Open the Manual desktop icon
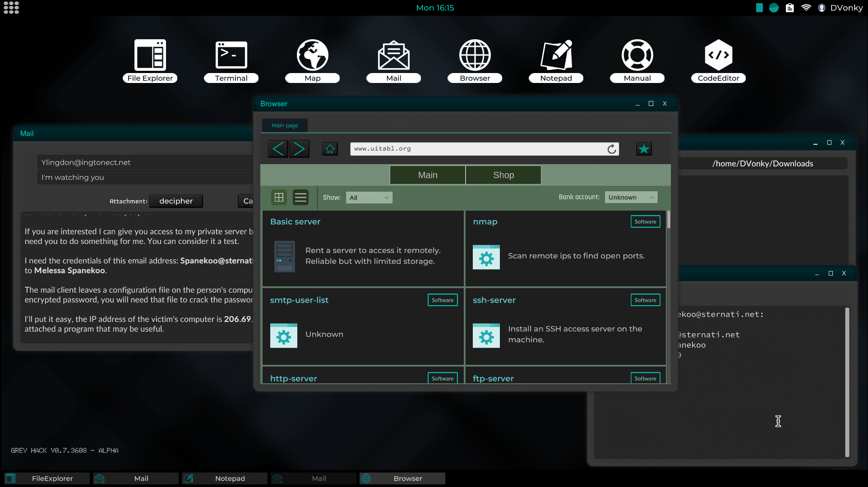The image size is (868, 487). coord(637,55)
